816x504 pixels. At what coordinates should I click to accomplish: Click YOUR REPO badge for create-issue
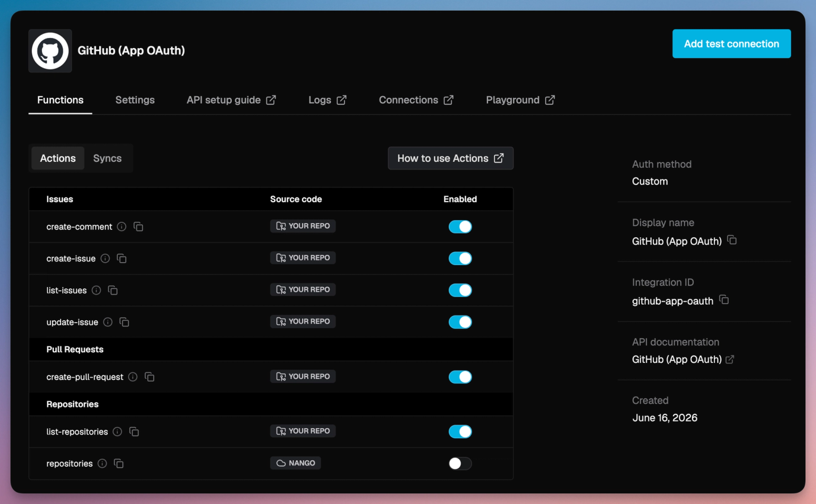coord(303,258)
